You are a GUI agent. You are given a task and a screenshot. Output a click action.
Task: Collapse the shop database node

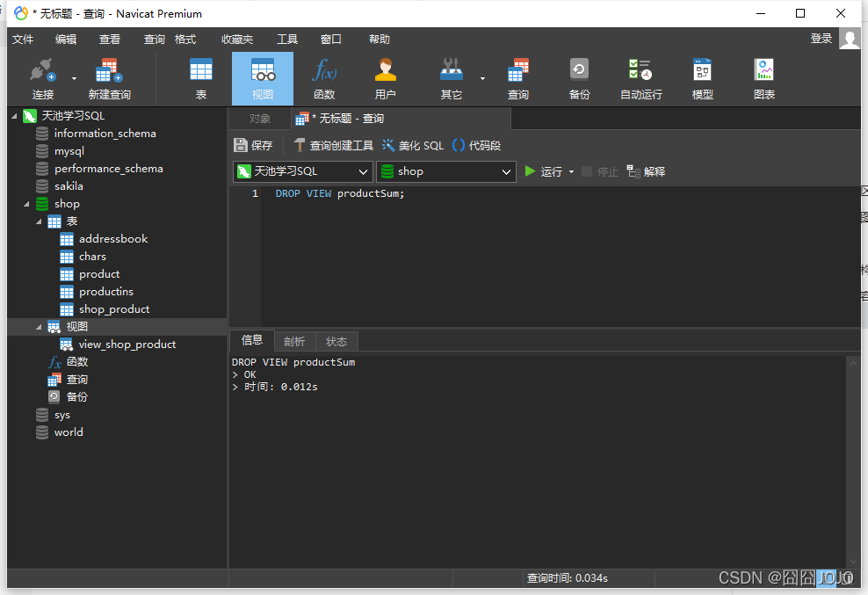[x=26, y=204]
